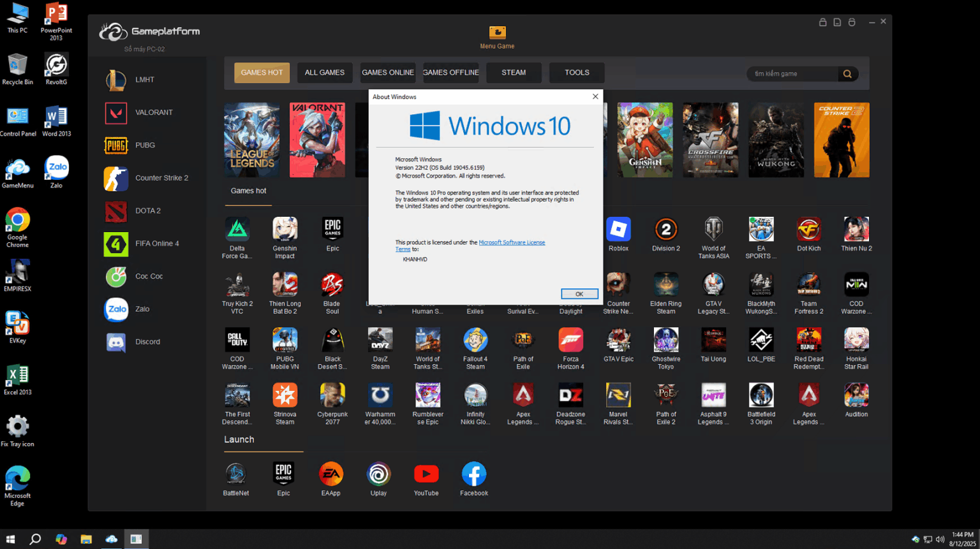Click the Menu Game icon
This screenshot has height=549, width=980.
click(497, 33)
